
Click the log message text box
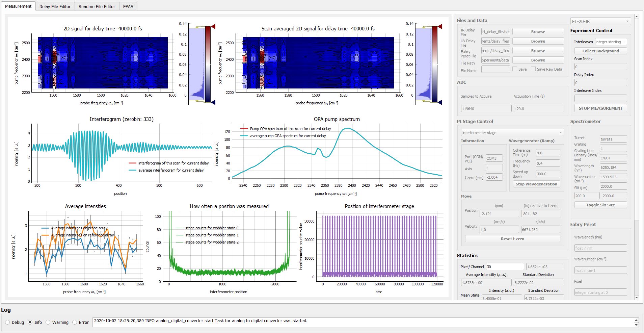click(363, 322)
